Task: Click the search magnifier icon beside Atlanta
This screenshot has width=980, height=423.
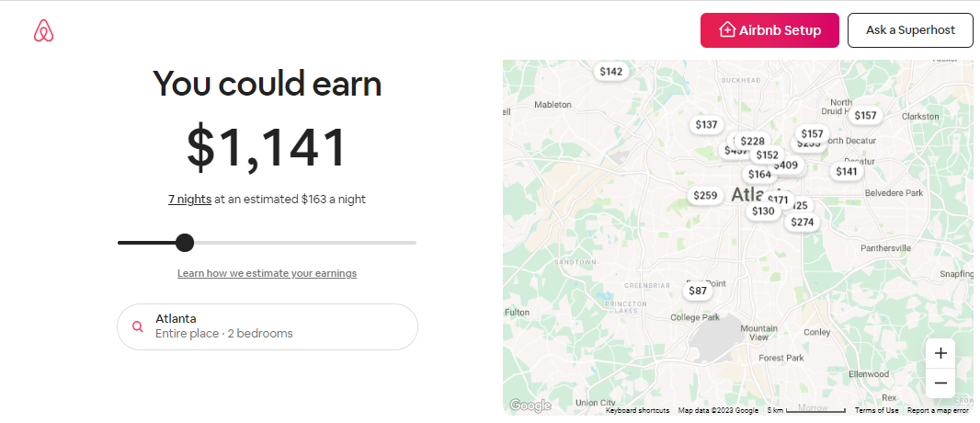Action: pyautogui.click(x=138, y=326)
